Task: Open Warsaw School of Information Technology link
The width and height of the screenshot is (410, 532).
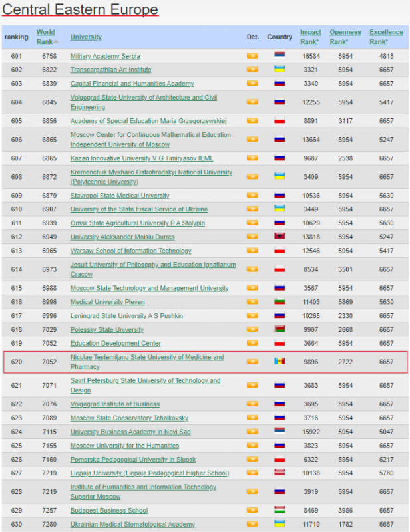Action: [x=130, y=251]
